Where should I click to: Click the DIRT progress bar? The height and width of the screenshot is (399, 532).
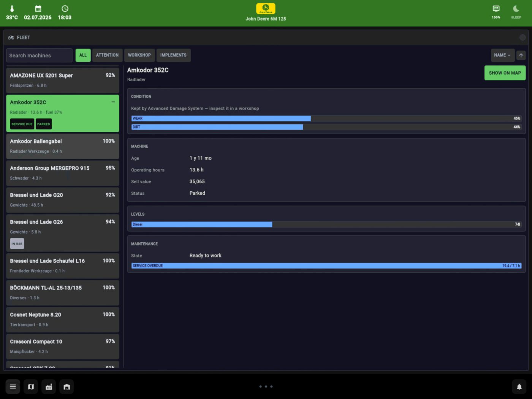coord(326,127)
